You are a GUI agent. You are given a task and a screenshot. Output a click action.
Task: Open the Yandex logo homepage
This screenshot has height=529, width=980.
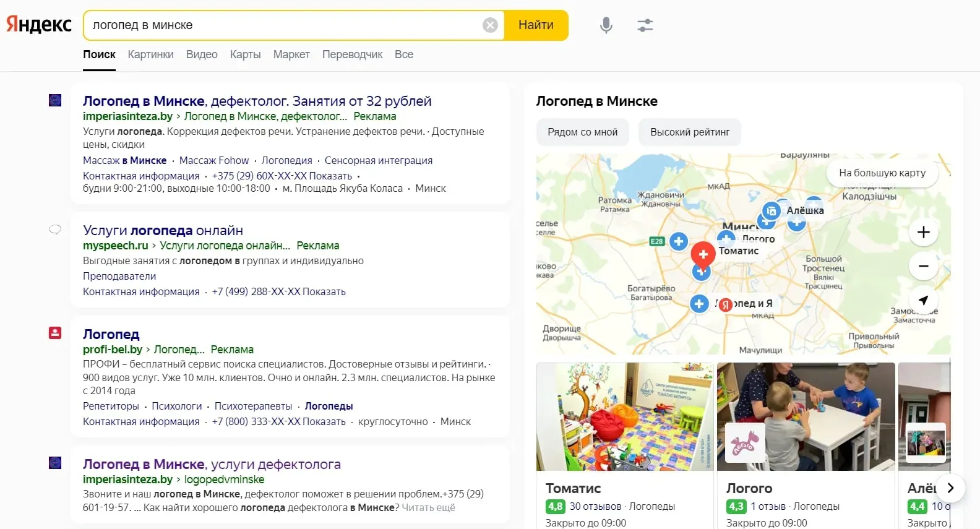pos(39,25)
